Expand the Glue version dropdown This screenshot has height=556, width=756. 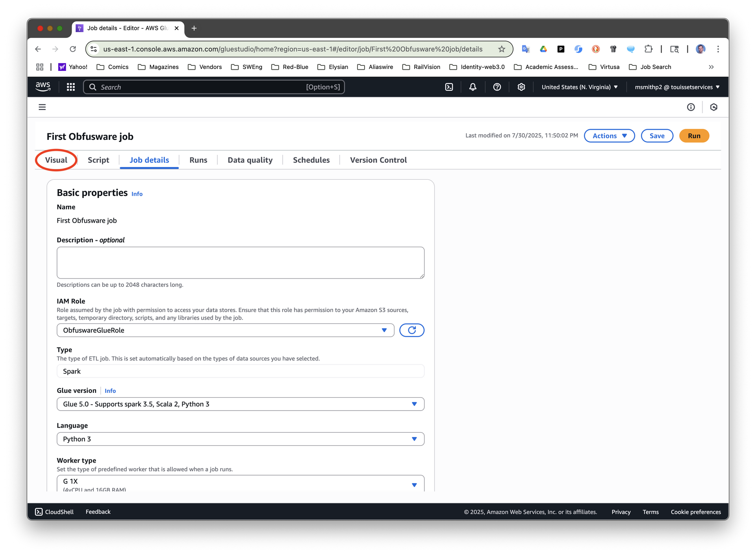pyautogui.click(x=240, y=404)
